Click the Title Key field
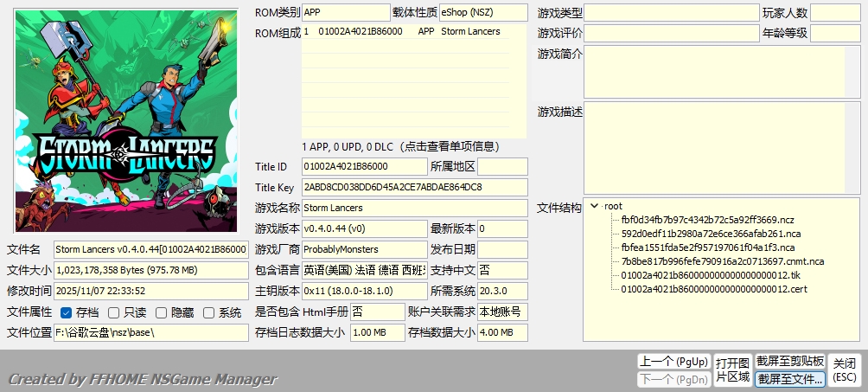 (414, 187)
